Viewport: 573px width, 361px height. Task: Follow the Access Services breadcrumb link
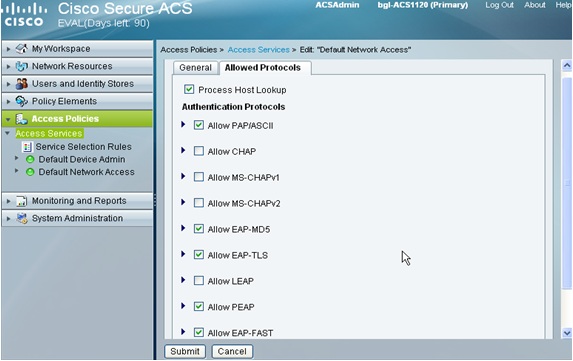click(258, 50)
